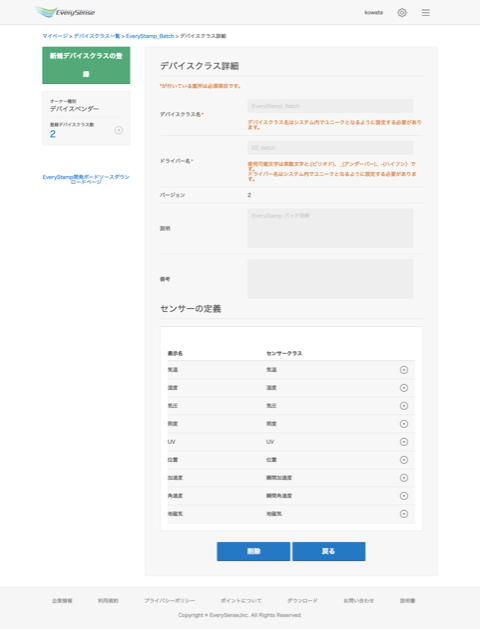
Task: Open the arrow icon for the 位置 sensor row
Action: coord(404,460)
